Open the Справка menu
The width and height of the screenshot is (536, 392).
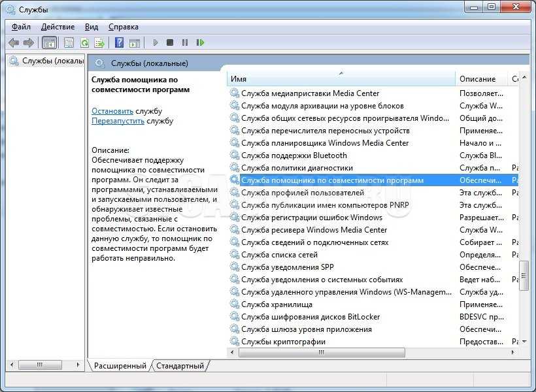(x=124, y=27)
